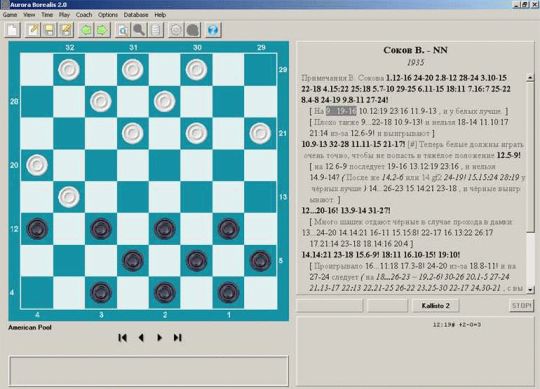
Task: Open the Help menu
Action: click(x=160, y=15)
